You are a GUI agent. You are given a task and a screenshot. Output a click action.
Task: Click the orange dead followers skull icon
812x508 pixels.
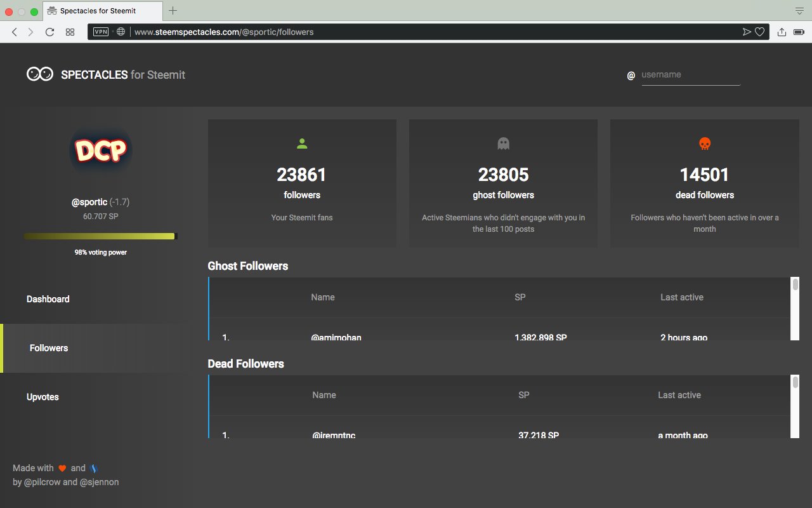(x=705, y=144)
